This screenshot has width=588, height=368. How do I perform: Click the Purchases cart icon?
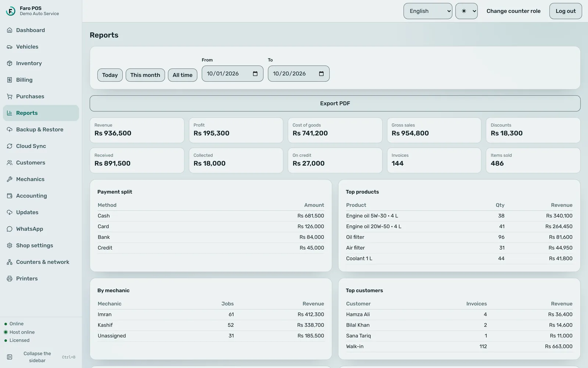click(x=10, y=96)
